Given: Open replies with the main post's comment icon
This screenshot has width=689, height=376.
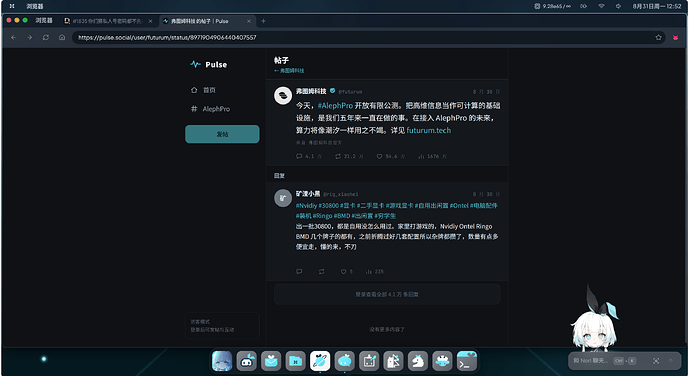Looking at the screenshot, I should coord(299,156).
